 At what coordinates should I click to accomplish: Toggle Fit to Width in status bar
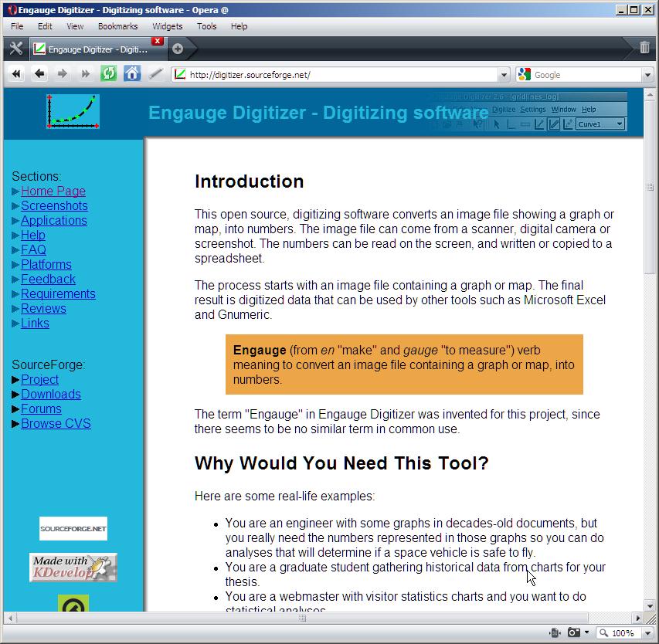[555, 632]
